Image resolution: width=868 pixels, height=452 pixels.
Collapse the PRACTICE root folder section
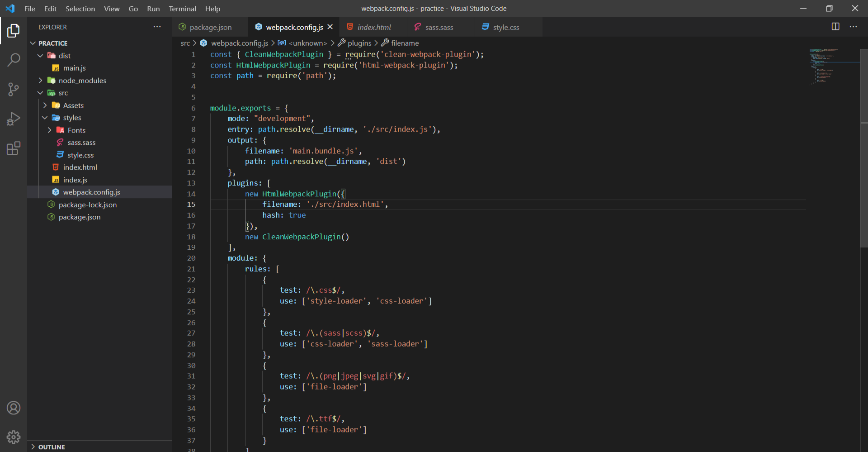point(99,43)
